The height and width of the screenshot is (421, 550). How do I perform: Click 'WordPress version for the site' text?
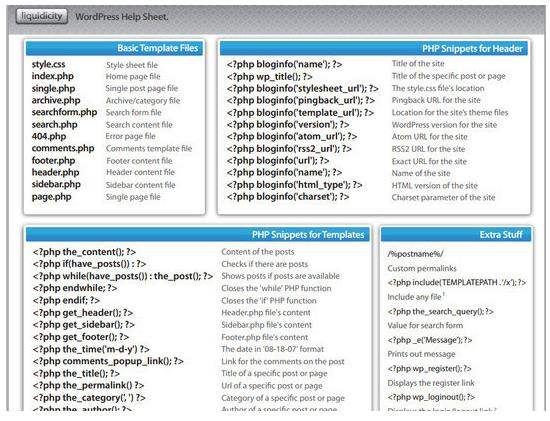coord(444,125)
